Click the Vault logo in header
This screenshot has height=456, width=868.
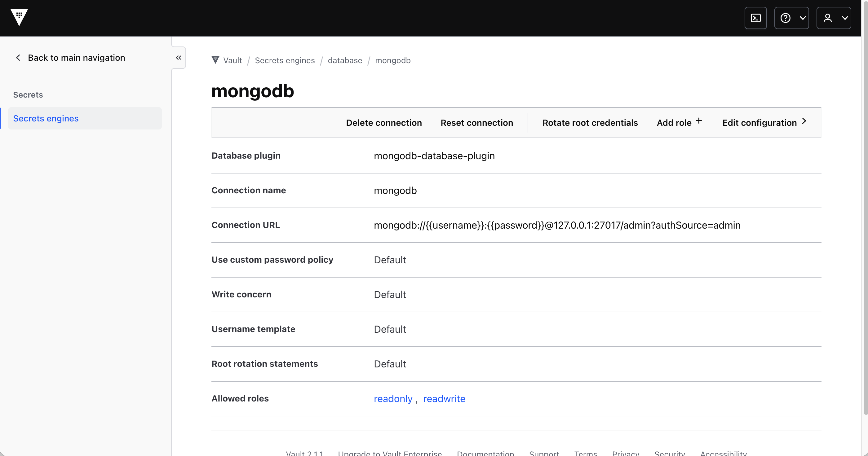(19, 18)
